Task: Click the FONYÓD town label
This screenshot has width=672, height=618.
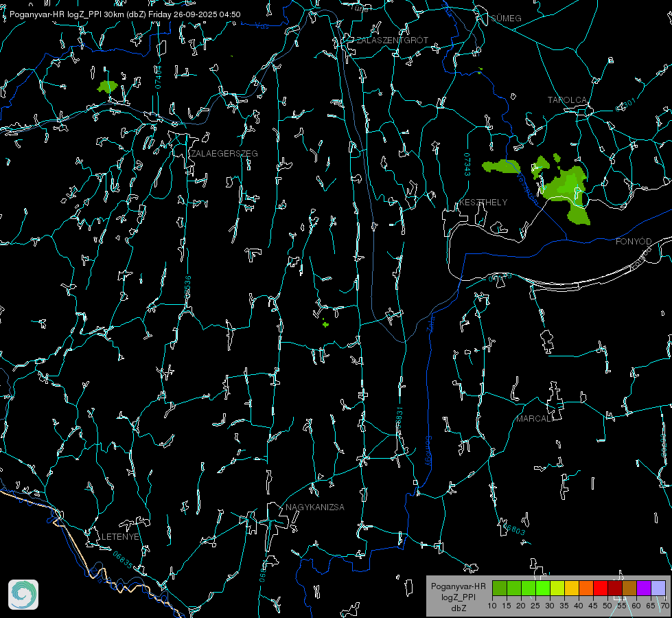Action: tap(634, 242)
